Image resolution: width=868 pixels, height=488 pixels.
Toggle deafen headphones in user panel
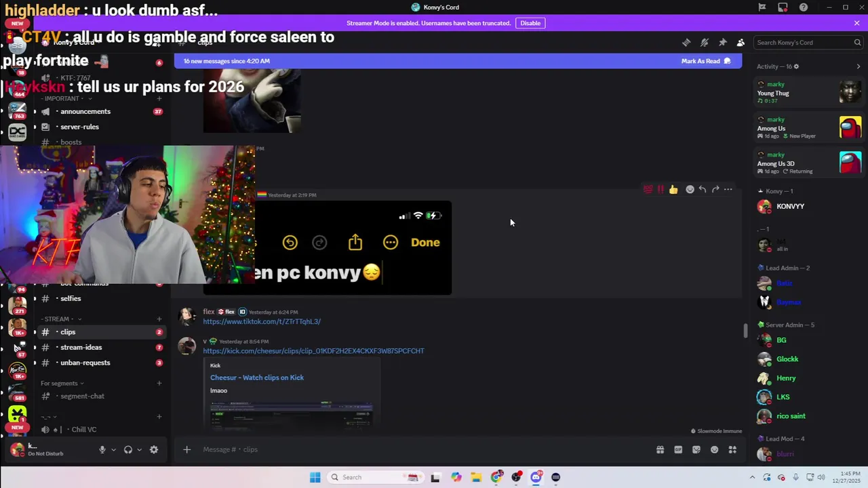pos(127,449)
